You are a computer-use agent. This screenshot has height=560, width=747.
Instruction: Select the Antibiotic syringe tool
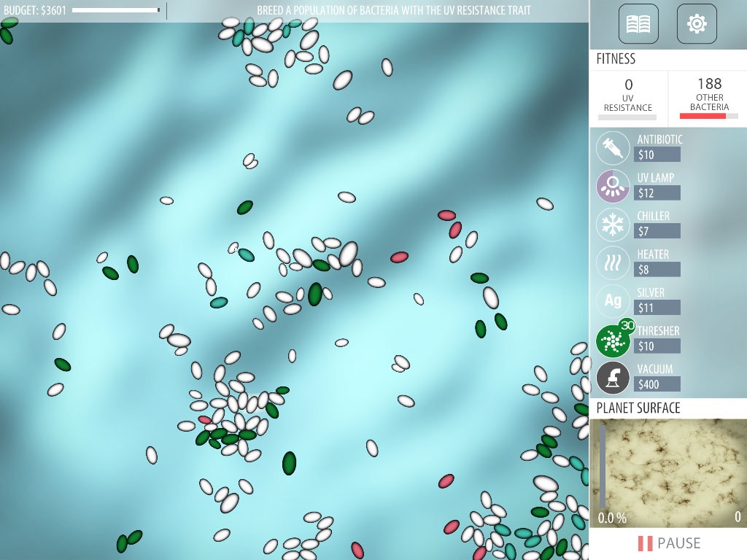613,148
